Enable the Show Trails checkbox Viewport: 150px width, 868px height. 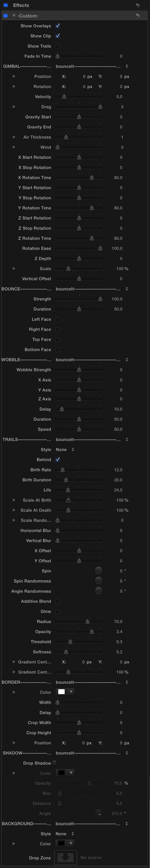pyautogui.click(x=57, y=46)
